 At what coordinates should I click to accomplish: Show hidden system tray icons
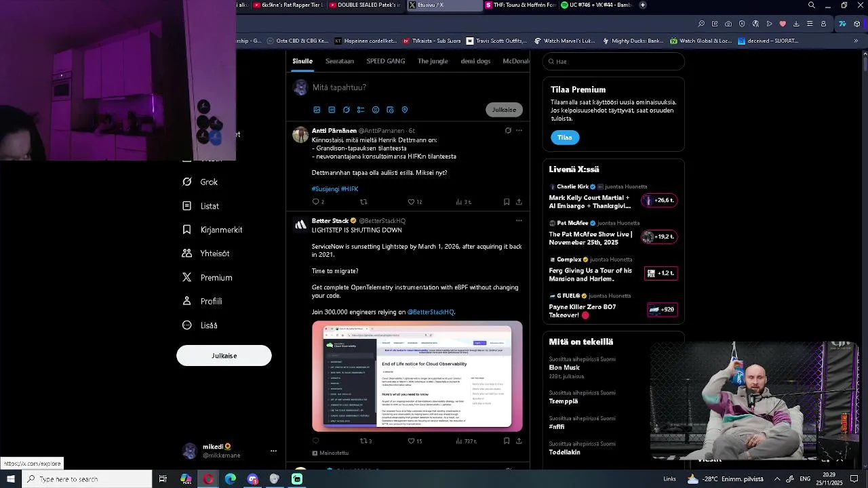click(777, 479)
